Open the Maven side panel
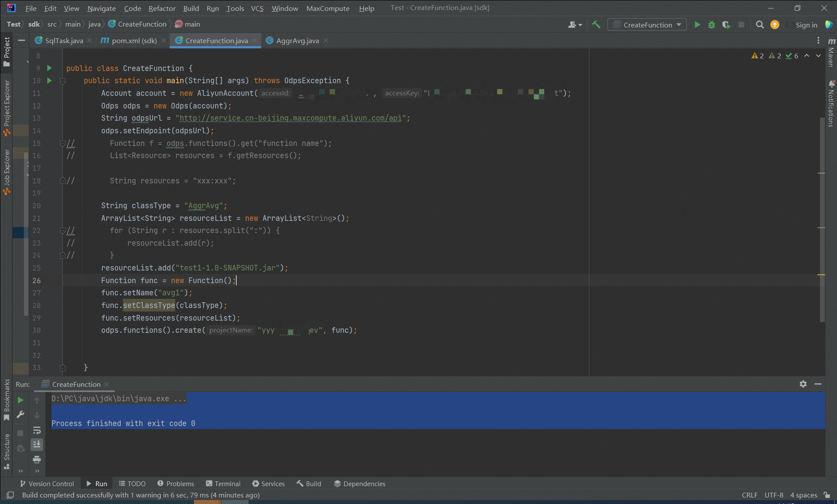837x504 pixels. (831, 52)
